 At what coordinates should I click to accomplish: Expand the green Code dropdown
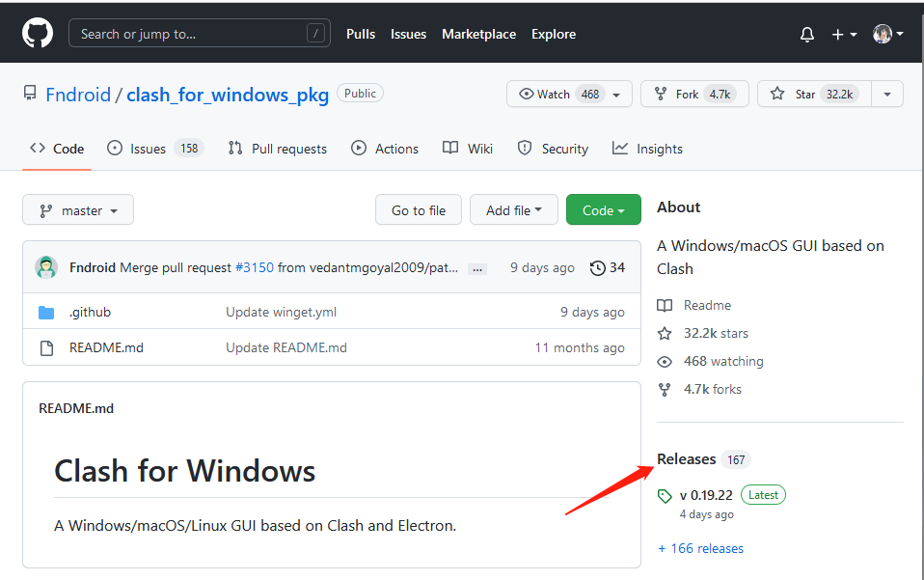(x=603, y=210)
